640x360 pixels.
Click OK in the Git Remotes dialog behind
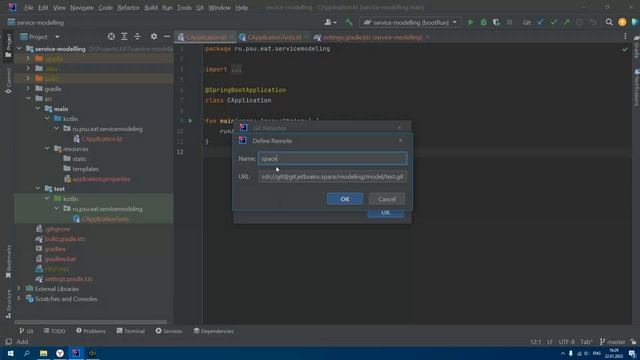(x=385, y=213)
